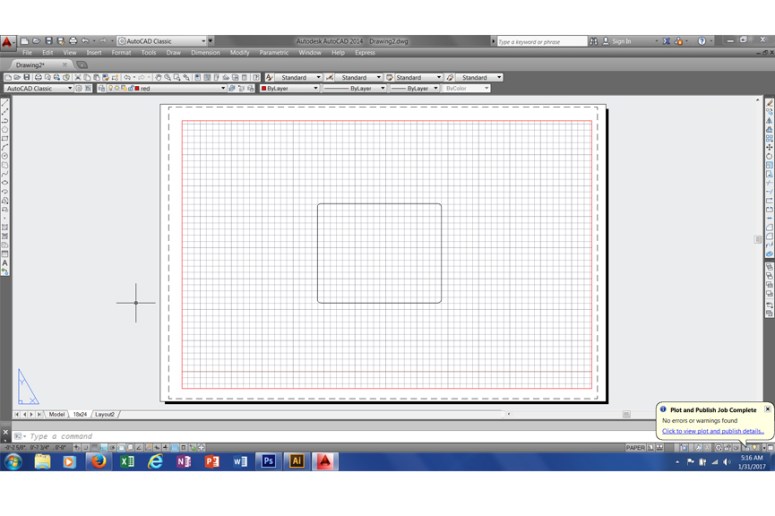Select the Polyline tool in Draw toolbar
Image resolution: width=775 pixels, height=516 pixels.
pos(5,120)
